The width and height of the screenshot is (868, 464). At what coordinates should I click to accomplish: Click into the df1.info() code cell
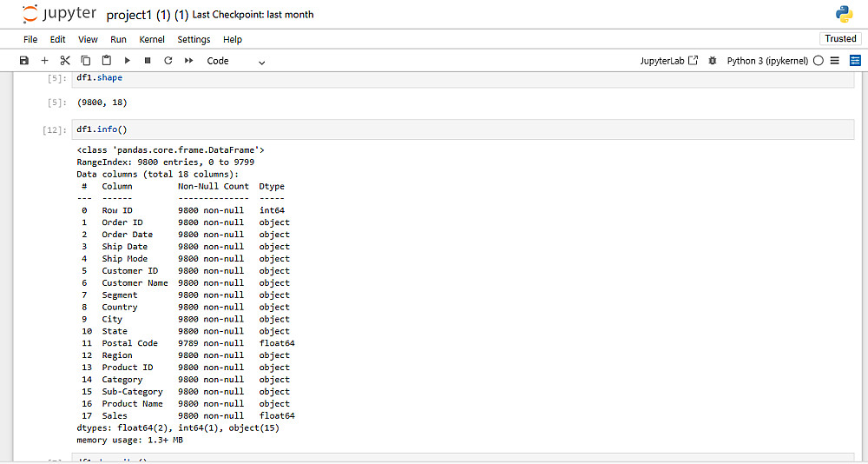463,129
